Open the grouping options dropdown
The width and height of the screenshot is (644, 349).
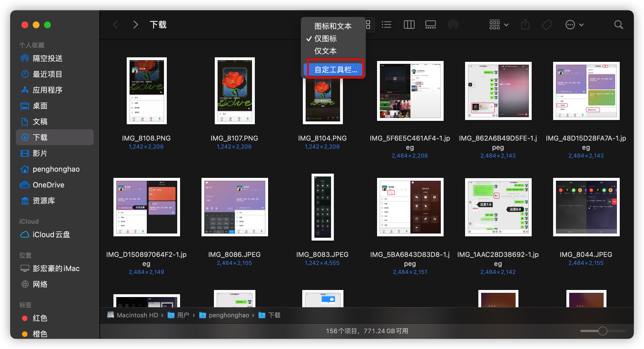(x=498, y=25)
